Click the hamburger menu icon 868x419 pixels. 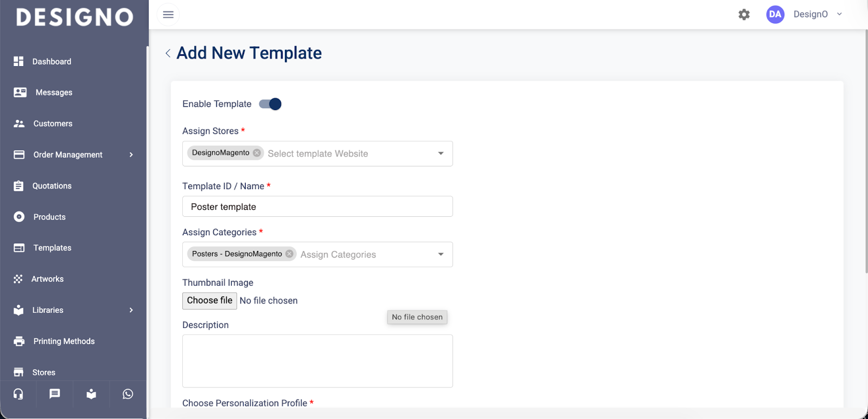168,15
